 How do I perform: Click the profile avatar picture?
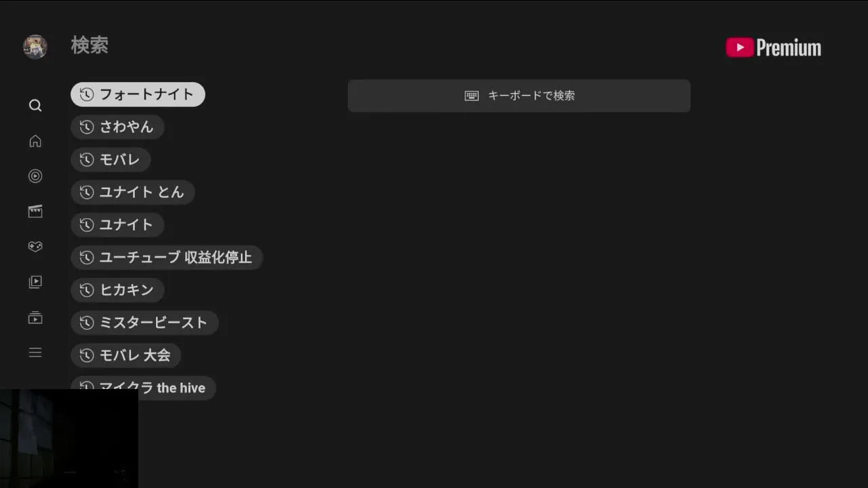point(35,47)
